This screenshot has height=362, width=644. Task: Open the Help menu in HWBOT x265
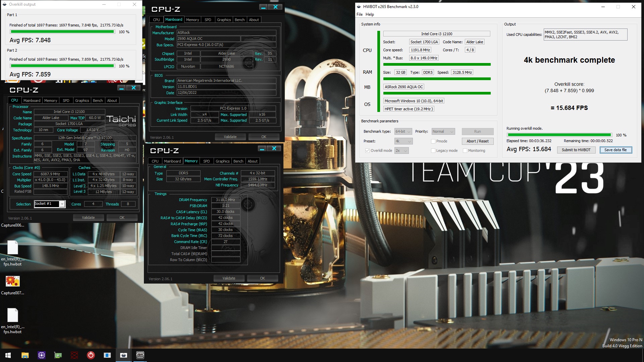pyautogui.click(x=370, y=14)
